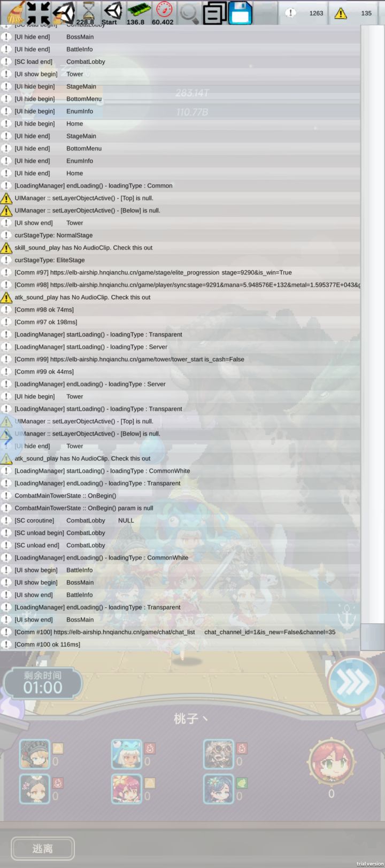Select the blue dinosaur hood hero portrait

[127, 754]
